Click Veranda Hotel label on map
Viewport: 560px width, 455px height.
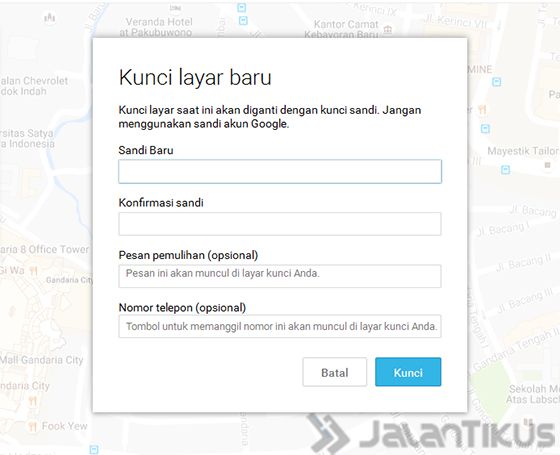pos(156,27)
